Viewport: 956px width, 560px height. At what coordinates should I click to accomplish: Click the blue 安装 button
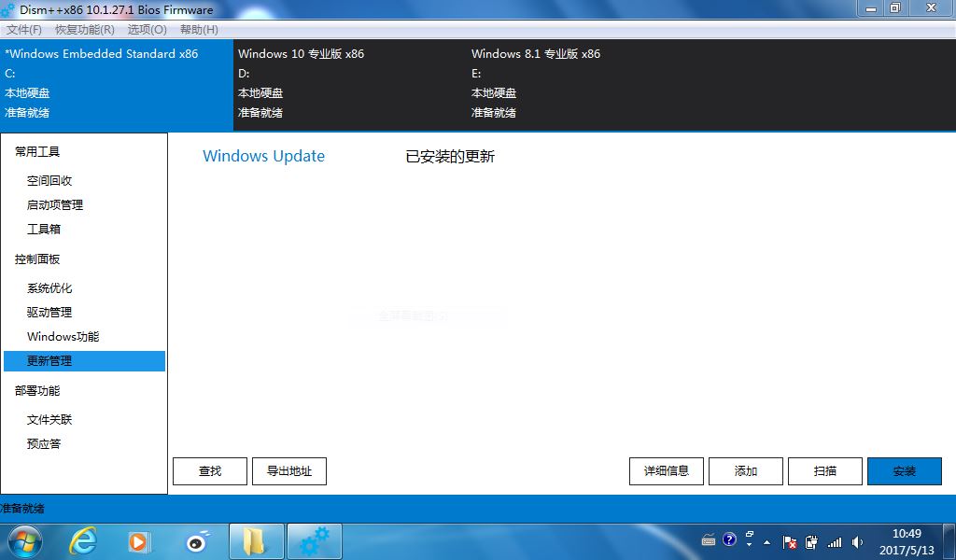point(904,471)
